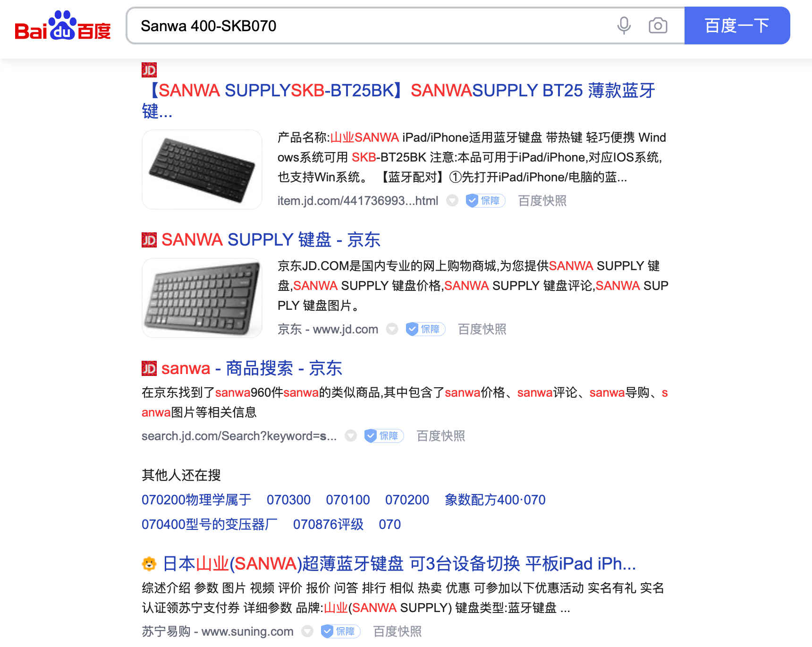Click the 保障 badge beside search.jd.com
Image resolution: width=812 pixels, height=647 pixels.
pos(384,436)
